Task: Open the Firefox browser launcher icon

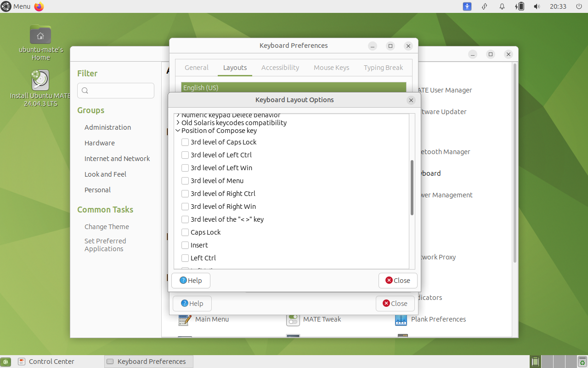Action: click(x=39, y=6)
